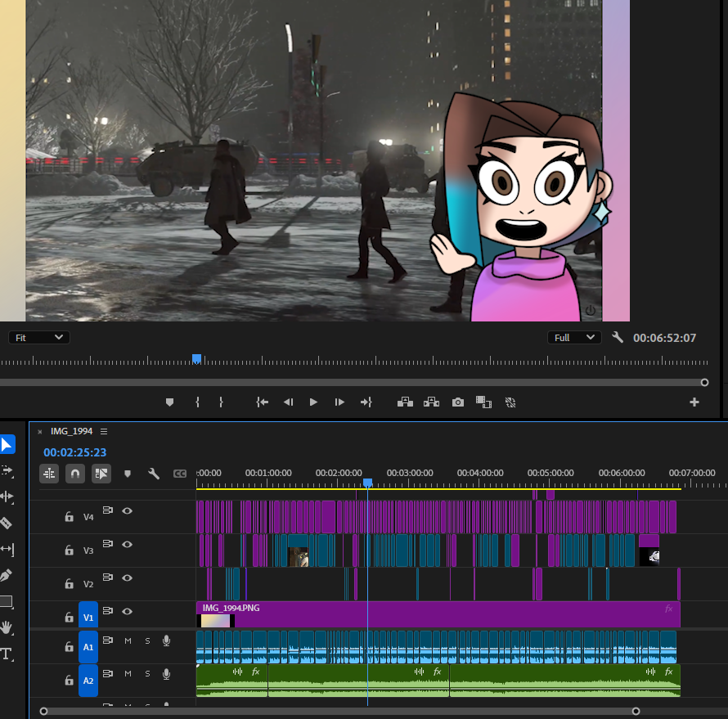This screenshot has height=719, width=728.
Task: Select the IMG_1994 sequence tab
Action: pos(71,431)
